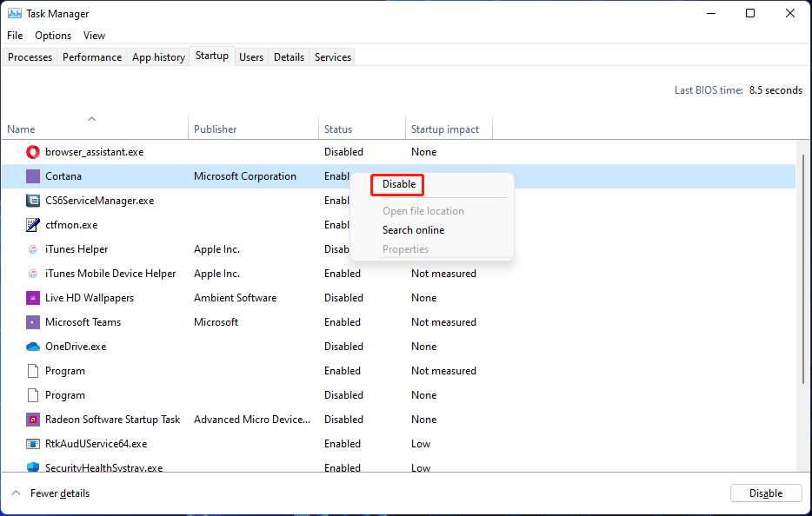
Task: Click the RtkAudUService64.exe icon
Action: coord(33,444)
